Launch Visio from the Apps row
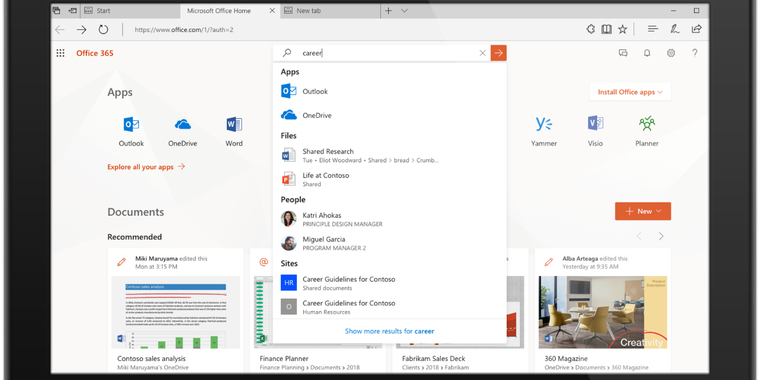 tap(595, 131)
